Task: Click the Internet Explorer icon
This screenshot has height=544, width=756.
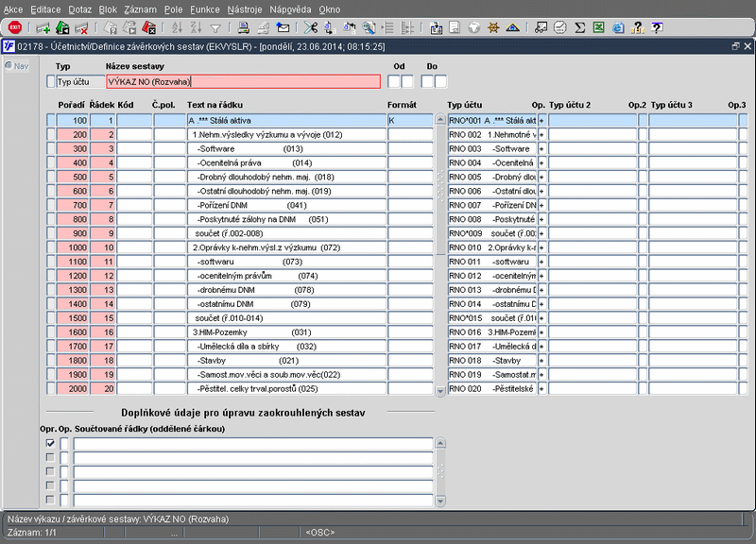Action: pos(618,28)
